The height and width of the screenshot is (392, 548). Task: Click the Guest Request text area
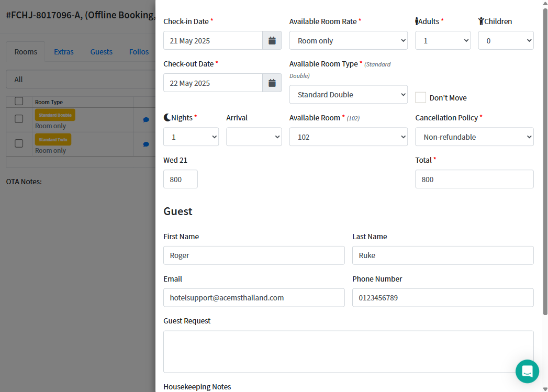[x=348, y=351]
